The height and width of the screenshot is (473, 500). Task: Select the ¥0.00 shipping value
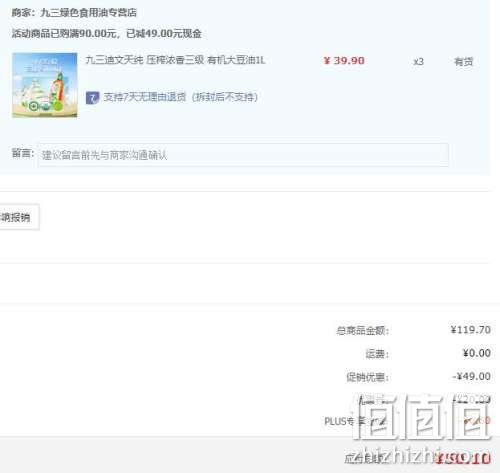[x=477, y=353]
